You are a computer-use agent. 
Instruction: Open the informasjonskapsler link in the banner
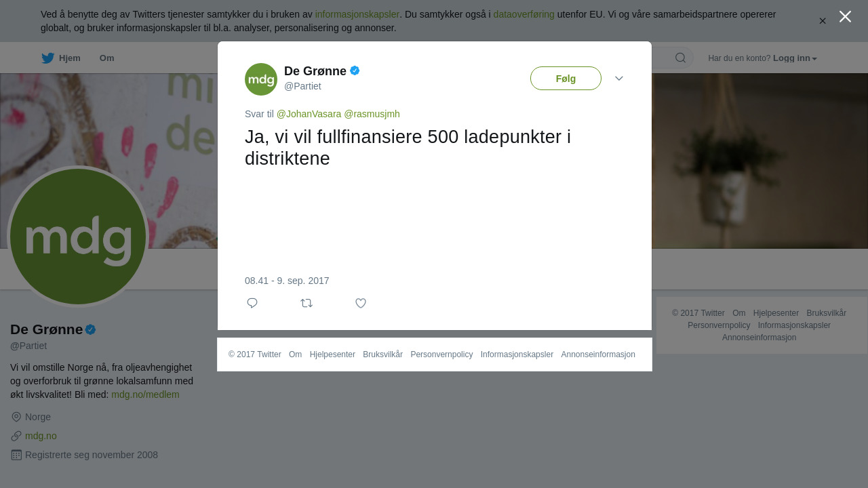[x=357, y=14]
